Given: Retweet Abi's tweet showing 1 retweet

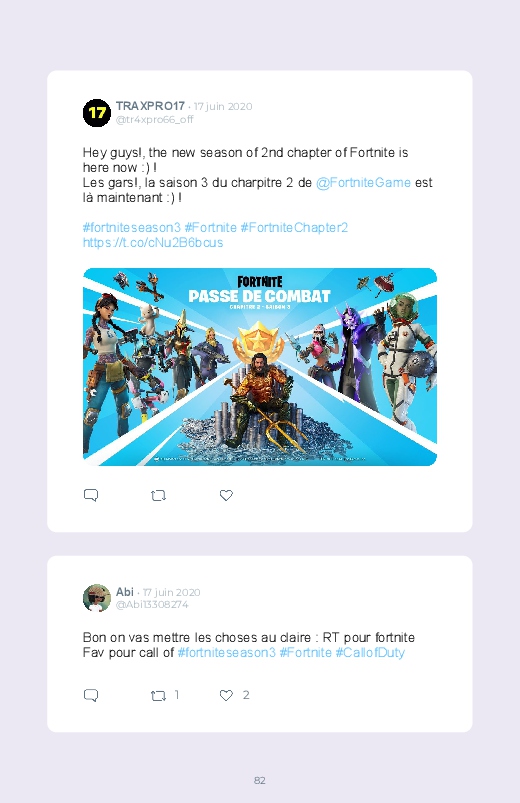Looking at the screenshot, I should [158, 695].
